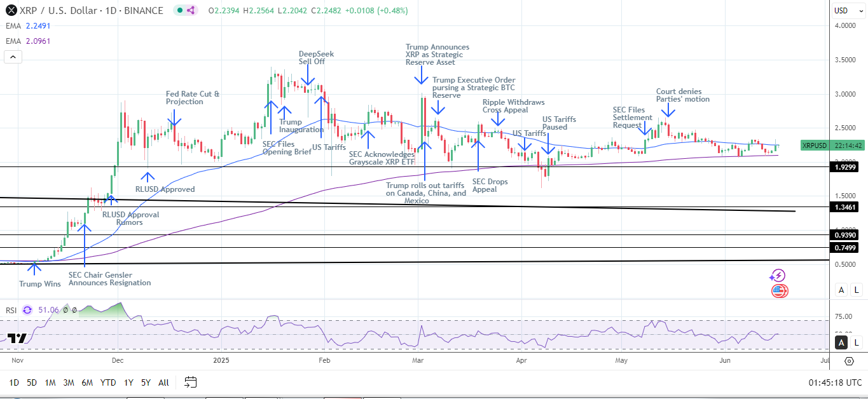Set range to 6M
This screenshot has height=399, width=868.
88,382
